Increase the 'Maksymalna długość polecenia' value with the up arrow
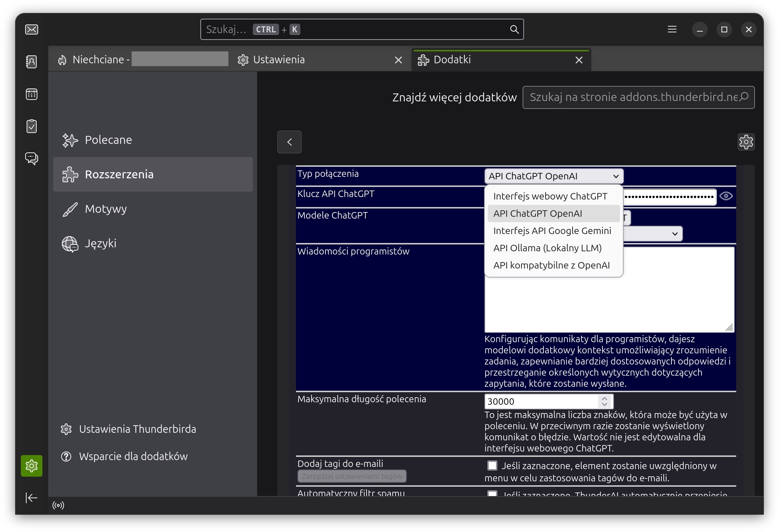779x532 pixels. click(x=605, y=398)
